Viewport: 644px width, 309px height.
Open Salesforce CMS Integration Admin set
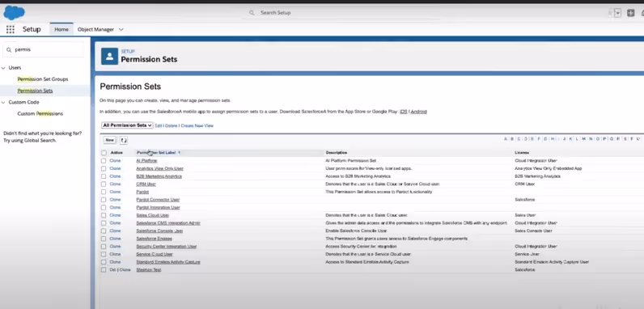(x=168, y=223)
